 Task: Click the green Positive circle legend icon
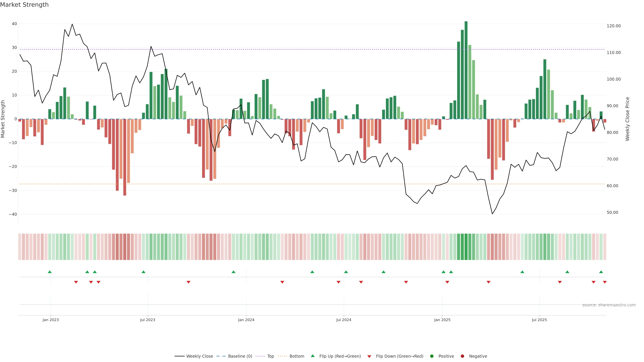pyautogui.click(x=432, y=356)
